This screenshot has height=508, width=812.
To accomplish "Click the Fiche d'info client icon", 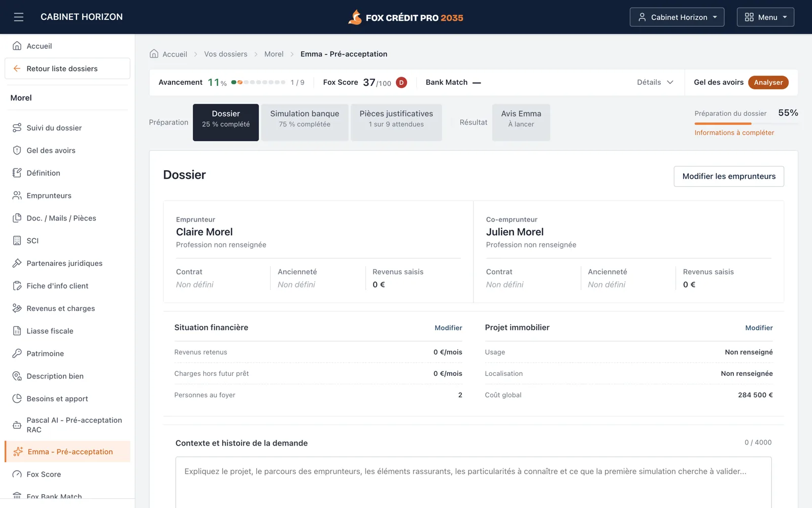I will [x=17, y=286].
